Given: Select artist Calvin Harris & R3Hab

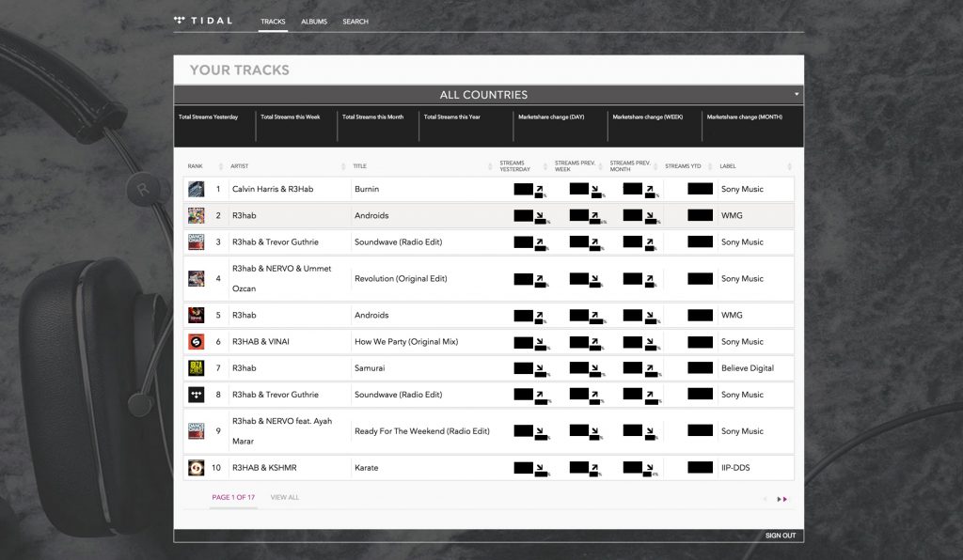Looking at the screenshot, I should (x=273, y=189).
